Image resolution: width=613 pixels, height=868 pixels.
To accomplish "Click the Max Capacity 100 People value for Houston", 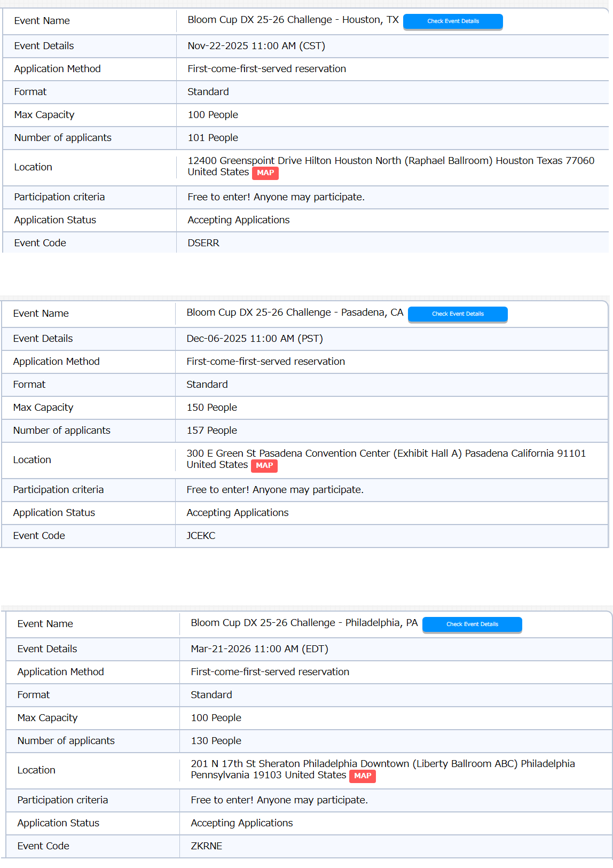I will click(213, 115).
